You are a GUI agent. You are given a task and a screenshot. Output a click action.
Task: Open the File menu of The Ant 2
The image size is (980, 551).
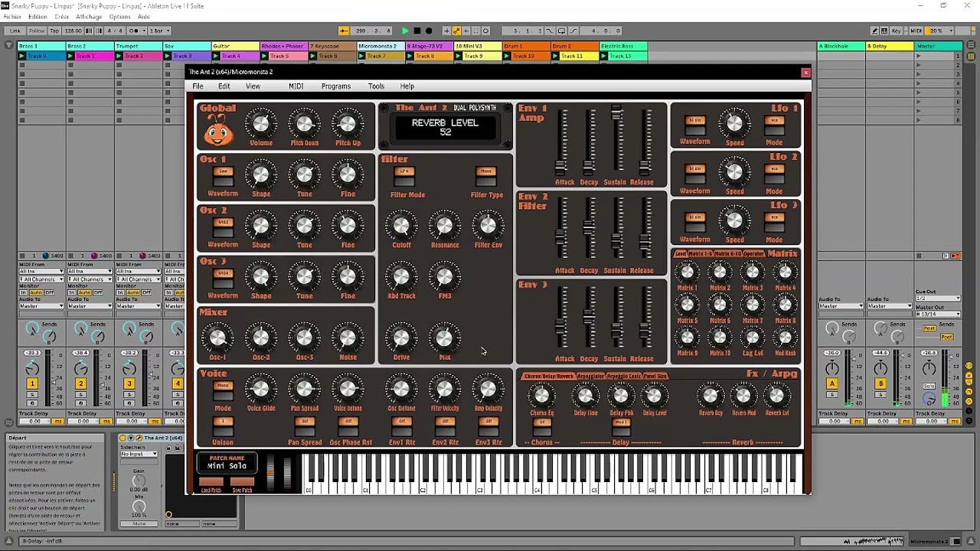[x=198, y=86]
